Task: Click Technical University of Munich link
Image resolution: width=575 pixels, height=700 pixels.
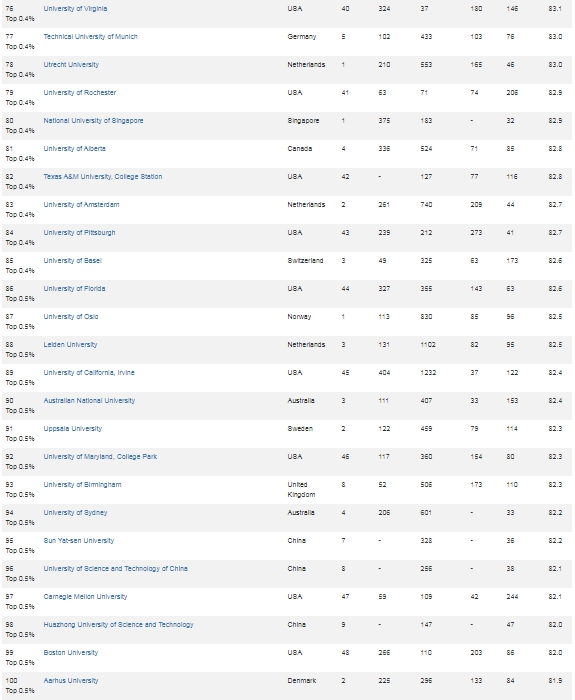Action: tap(90, 37)
